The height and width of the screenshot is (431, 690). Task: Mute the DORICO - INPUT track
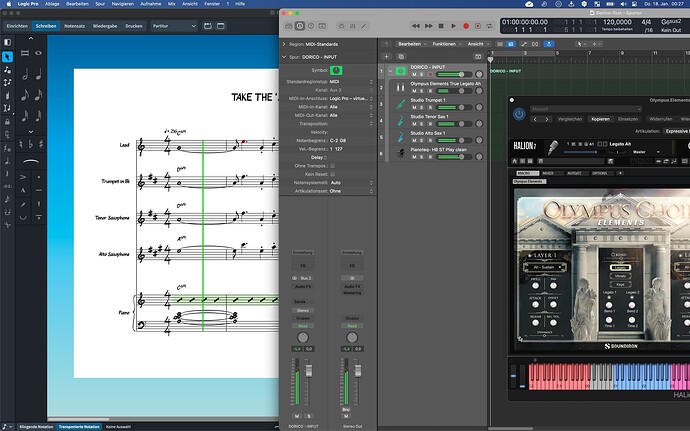pos(414,74)
